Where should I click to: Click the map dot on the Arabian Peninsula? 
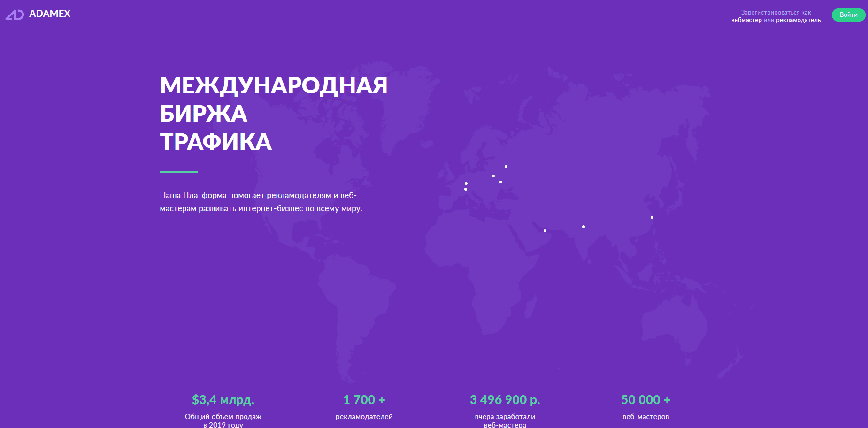(x=545, y=231)
